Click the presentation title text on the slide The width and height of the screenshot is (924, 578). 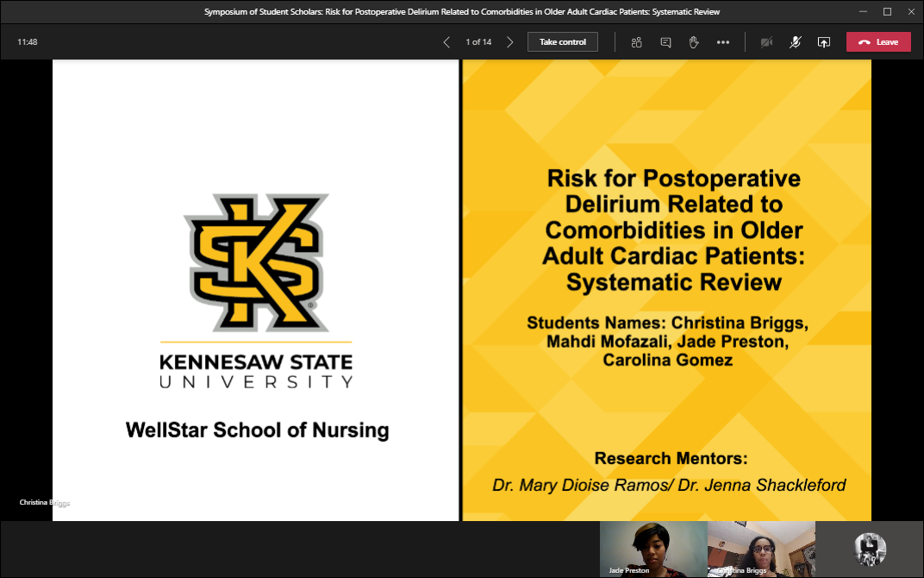coord(673,229)
